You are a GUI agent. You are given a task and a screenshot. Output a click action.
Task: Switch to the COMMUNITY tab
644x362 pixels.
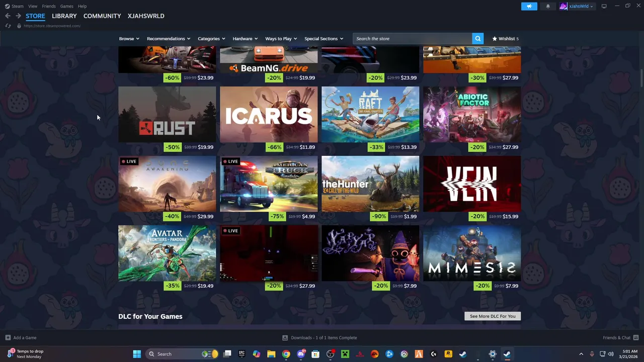(102, 16)
